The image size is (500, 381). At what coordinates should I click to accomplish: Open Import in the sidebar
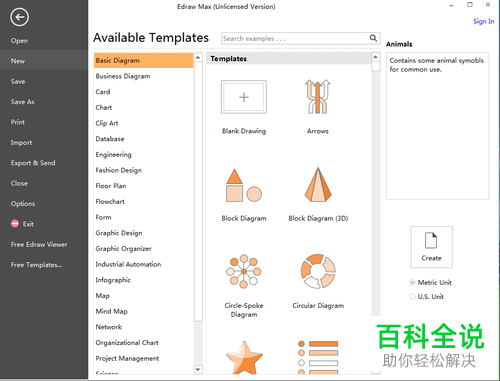tap(21, 143)
